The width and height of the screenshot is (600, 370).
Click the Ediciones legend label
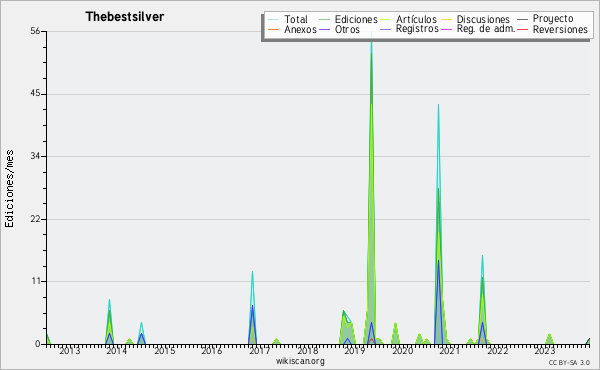(356, 19)
